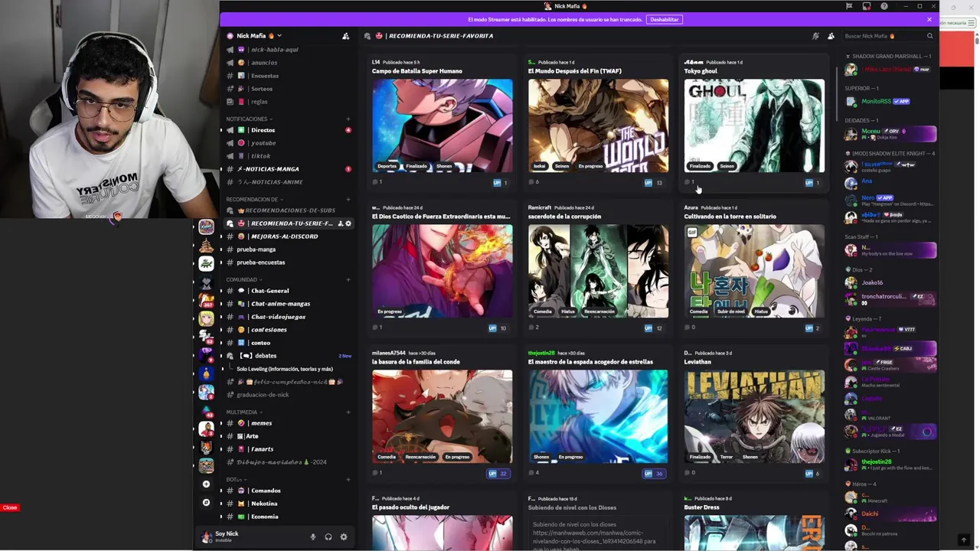Viewport: 980px width, 551px height.
Task: Toggle upvote on sacerdote de la corrupción post
Action: [654, 328]
